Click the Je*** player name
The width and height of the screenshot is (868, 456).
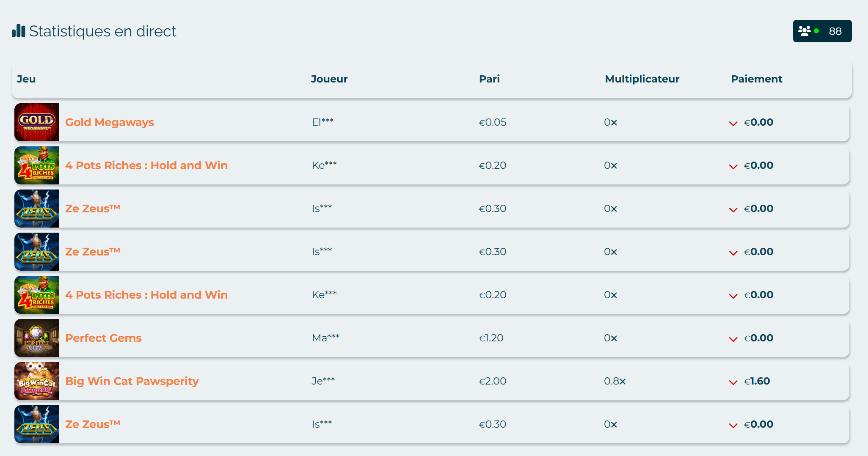[x=323, y=381]
